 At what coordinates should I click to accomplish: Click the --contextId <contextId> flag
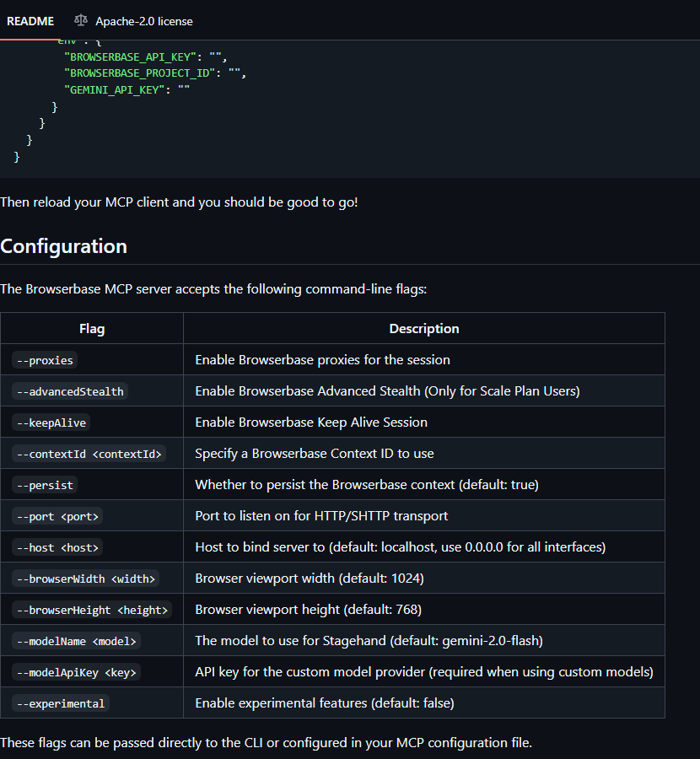[x=89, y=454]
